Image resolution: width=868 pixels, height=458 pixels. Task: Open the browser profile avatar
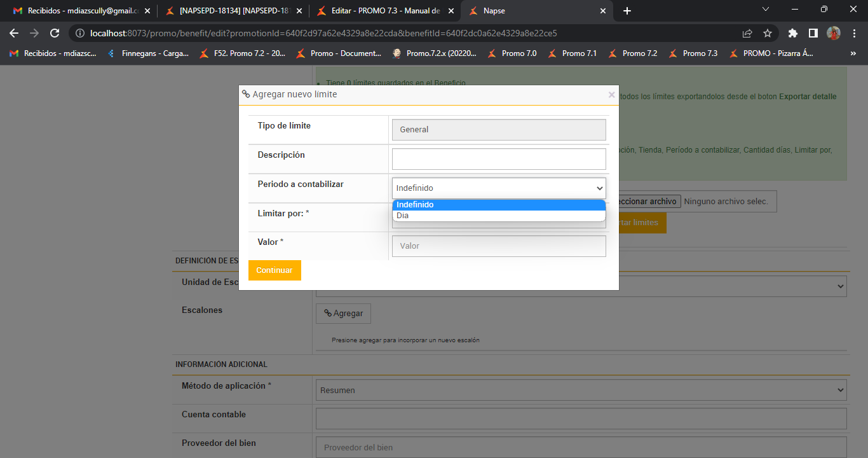[x=833, y=33]
